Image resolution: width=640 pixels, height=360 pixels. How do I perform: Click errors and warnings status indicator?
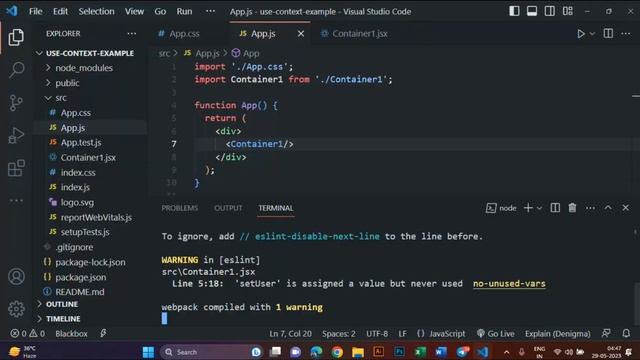[28, 333]
